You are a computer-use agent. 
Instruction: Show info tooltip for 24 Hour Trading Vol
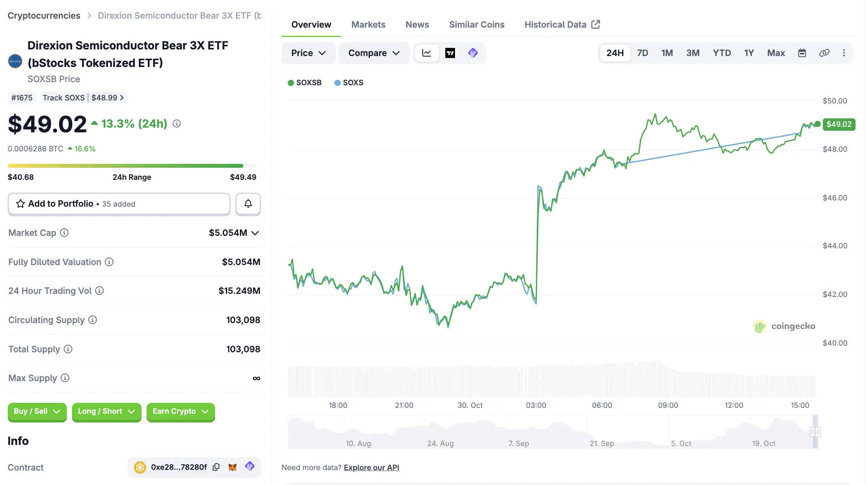pos(100,291)
